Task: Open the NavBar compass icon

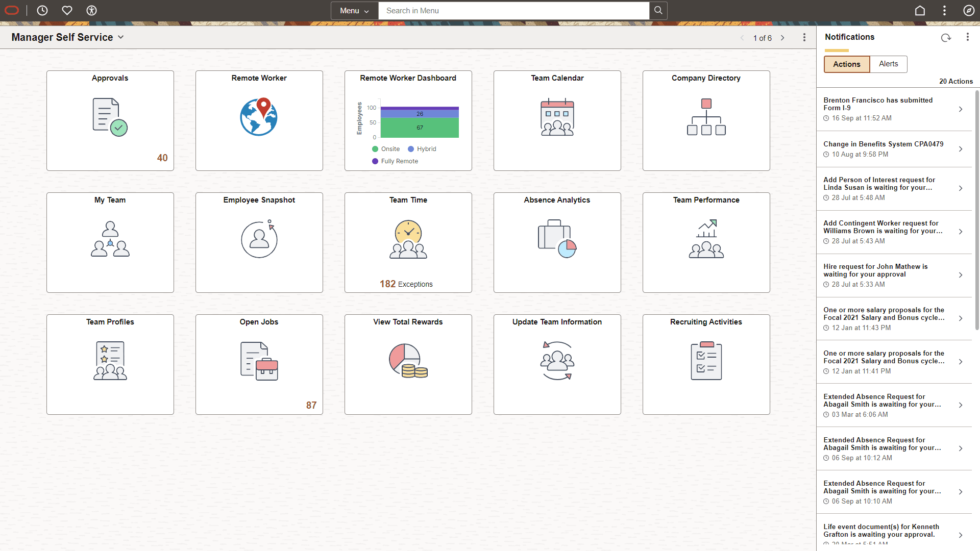Action: point(969,10)
